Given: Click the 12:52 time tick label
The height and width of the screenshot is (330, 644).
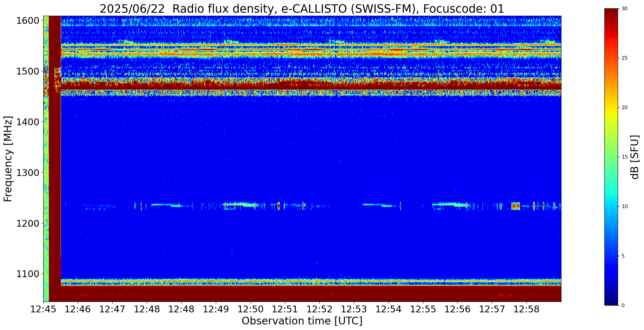Looking at the screenshot, I should click(320, 309).
